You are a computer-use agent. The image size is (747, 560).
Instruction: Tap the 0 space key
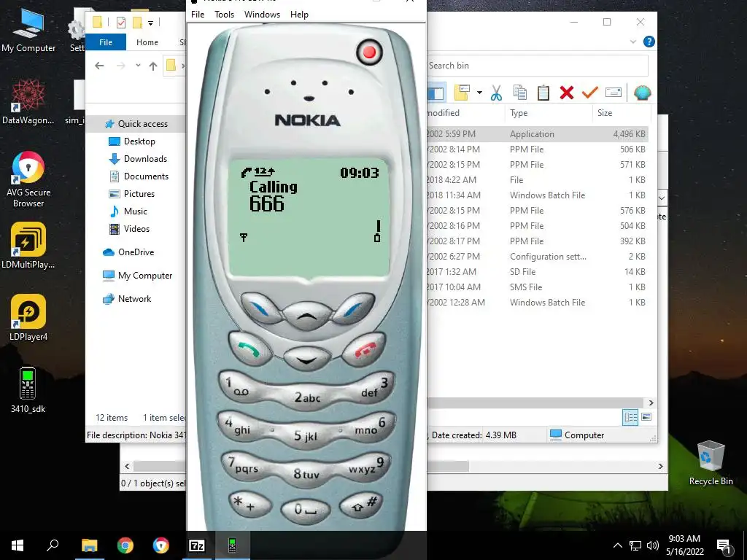306,510
